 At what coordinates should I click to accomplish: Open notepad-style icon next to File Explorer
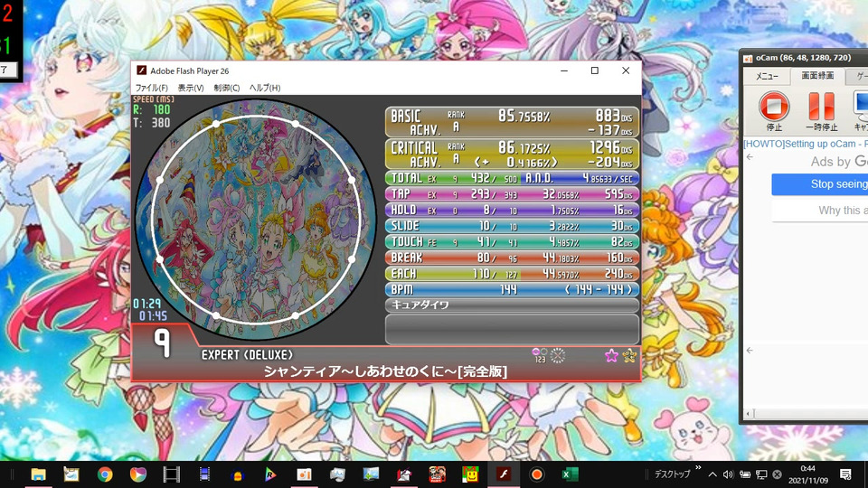tap(71, 474)
